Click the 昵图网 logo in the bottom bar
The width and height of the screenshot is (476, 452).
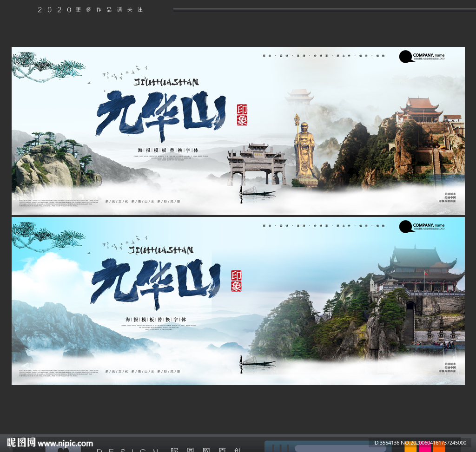pos(21,443)
